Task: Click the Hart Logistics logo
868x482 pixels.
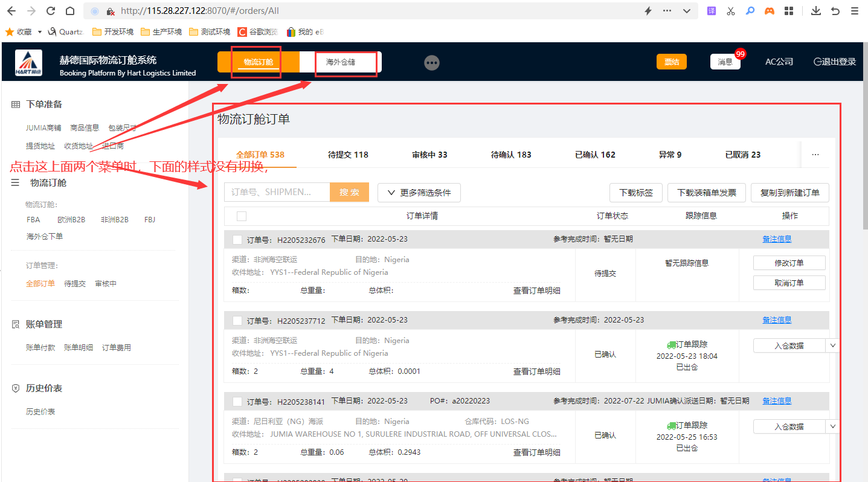Action: [28, 63]
